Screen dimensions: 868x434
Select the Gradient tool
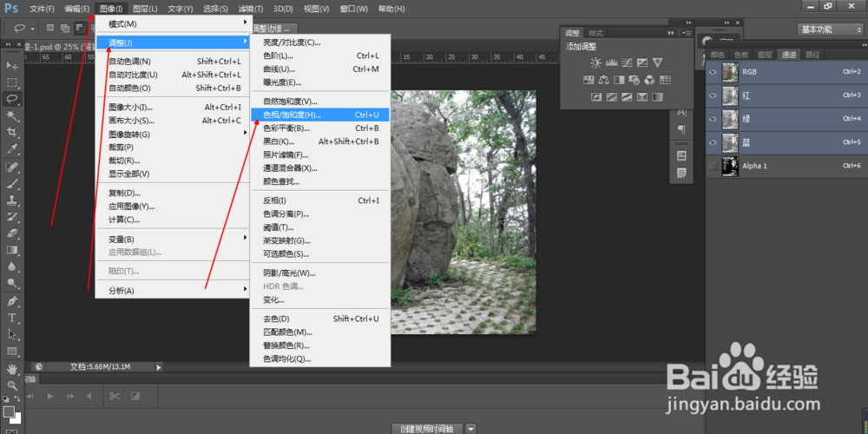[11, 250]
